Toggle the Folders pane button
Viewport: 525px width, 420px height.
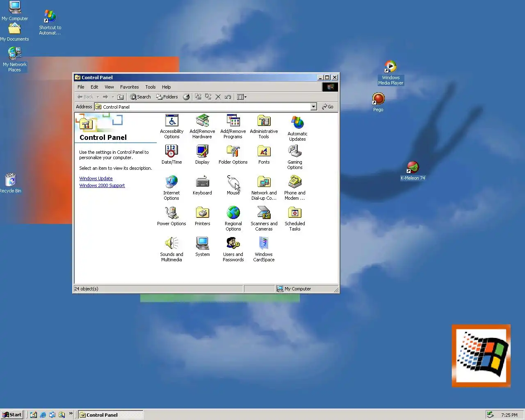click(167, 97)
